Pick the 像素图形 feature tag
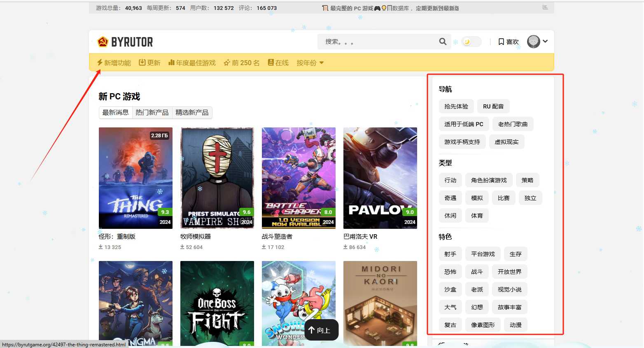Viewport: 644px width, 348px height. tap(483, 325)
